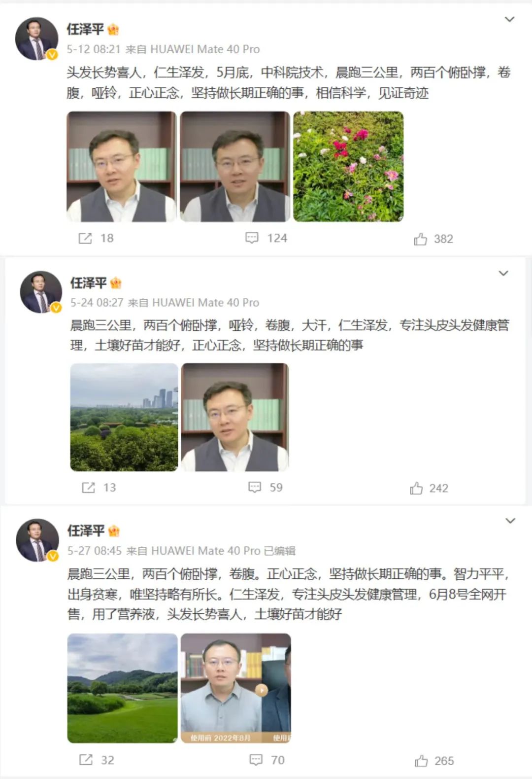Click the repost icon showing 32 shares
Screen dimensions: 532x779
pos(86,760)
